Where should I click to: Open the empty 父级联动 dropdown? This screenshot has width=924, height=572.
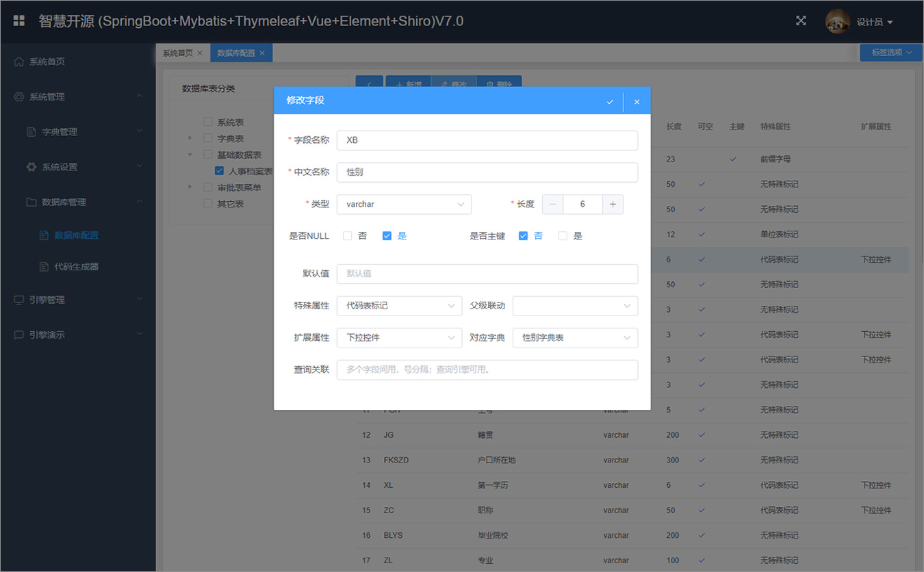click(x=575, y=306)
